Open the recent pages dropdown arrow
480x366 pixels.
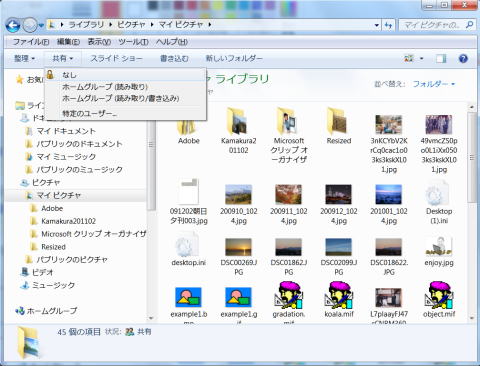(41, 25)
